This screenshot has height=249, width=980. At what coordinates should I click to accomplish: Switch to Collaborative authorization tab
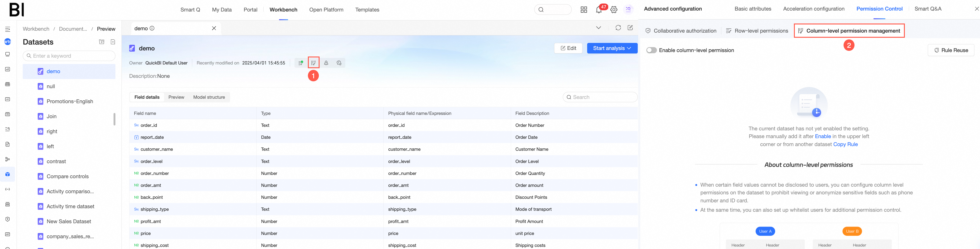click(x=681, y=31)
